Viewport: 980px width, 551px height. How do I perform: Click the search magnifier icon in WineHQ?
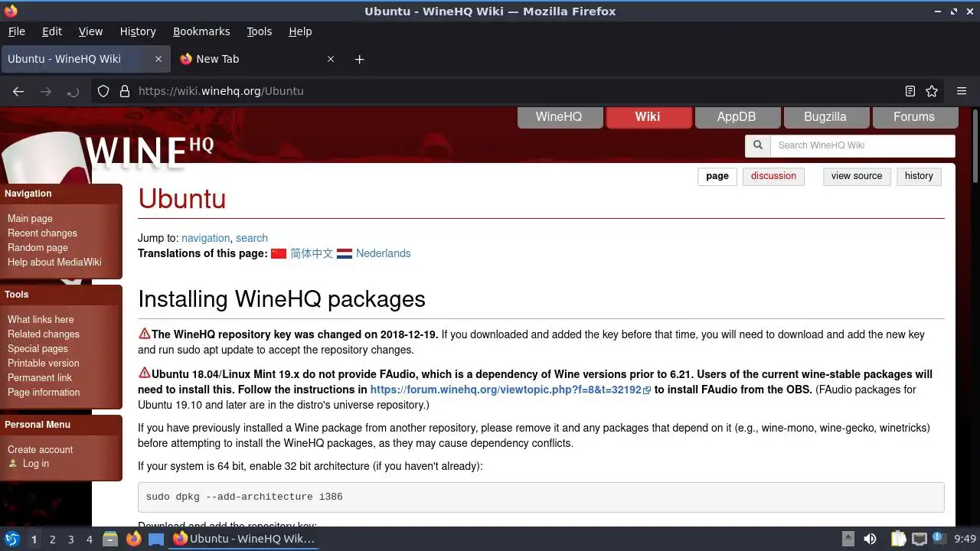pos(758,145)
